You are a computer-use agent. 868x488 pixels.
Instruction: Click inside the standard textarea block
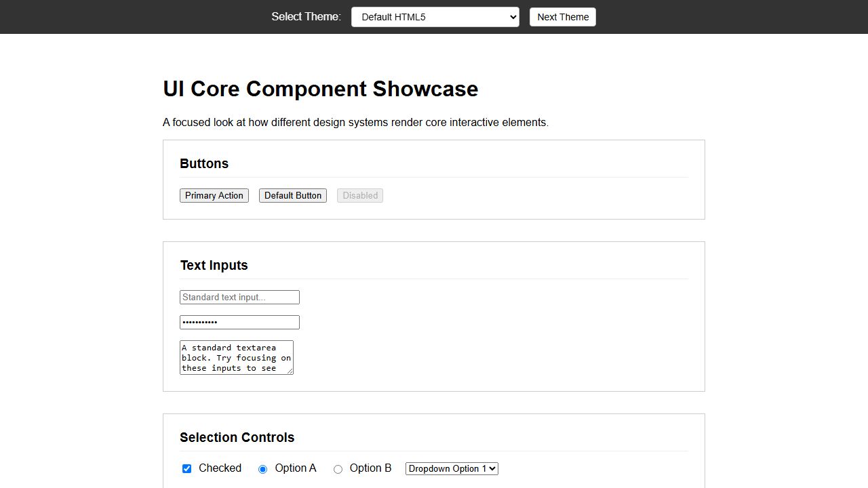click(237, 357)
